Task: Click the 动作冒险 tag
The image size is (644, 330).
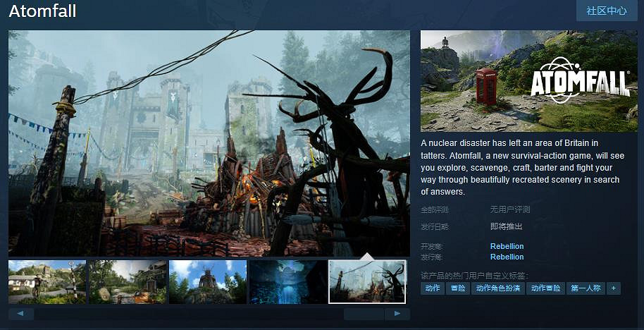Action: pos(546,288)
